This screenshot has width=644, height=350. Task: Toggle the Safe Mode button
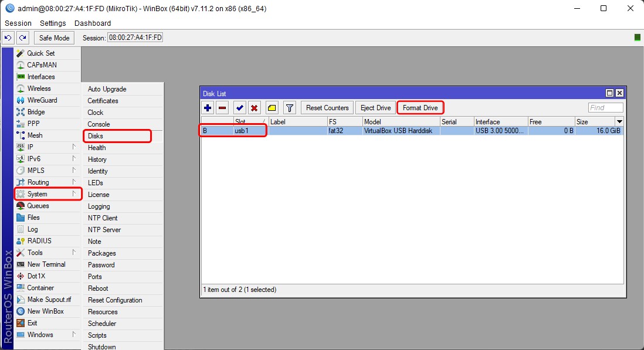click(x=54, y=38)
